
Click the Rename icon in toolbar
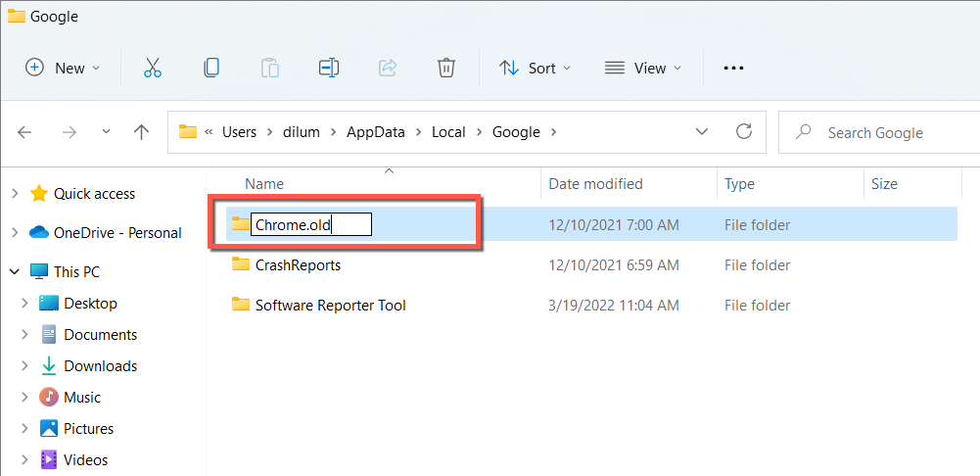pos(328,68)
